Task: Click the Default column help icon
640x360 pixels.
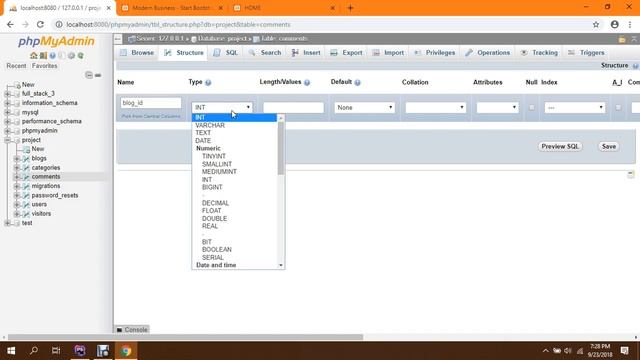Action: pos(358,82)
